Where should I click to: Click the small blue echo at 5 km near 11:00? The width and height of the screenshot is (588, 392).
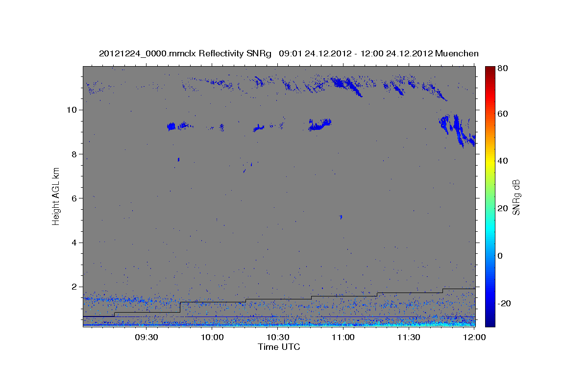click(x=341, y=217)
